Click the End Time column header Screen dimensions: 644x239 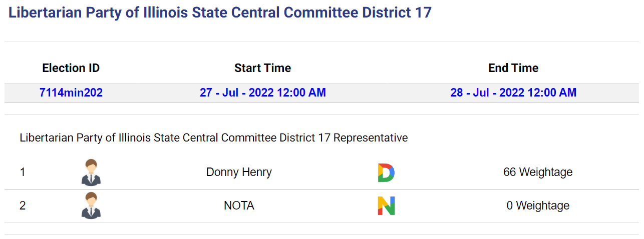(513, 68)
